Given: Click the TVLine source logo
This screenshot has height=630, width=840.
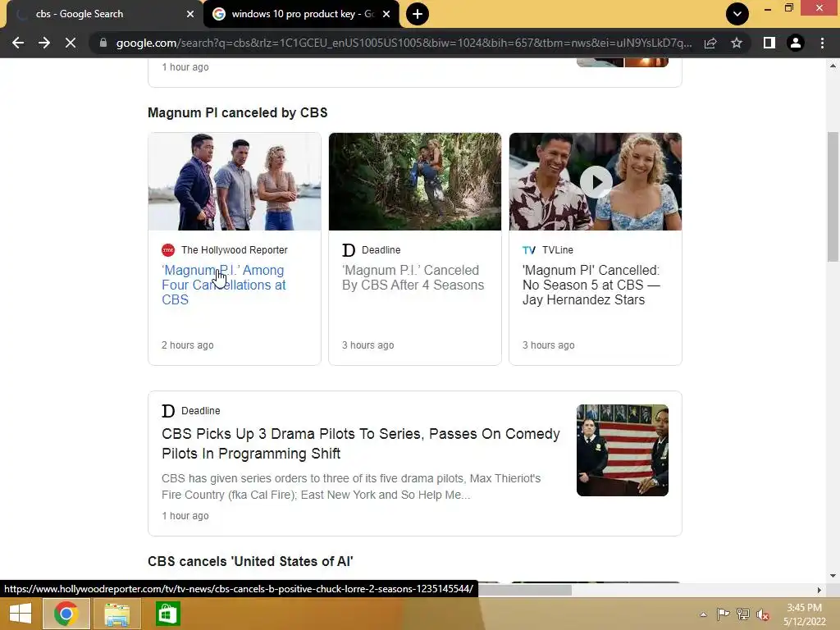Looking at the screenshot, I should point(529,250).
